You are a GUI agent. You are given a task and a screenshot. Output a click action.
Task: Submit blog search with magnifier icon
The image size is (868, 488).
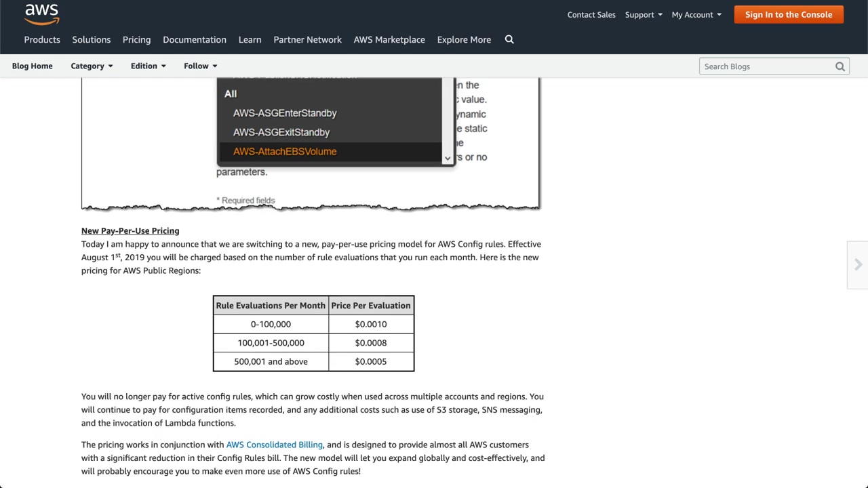click(840, 66)
